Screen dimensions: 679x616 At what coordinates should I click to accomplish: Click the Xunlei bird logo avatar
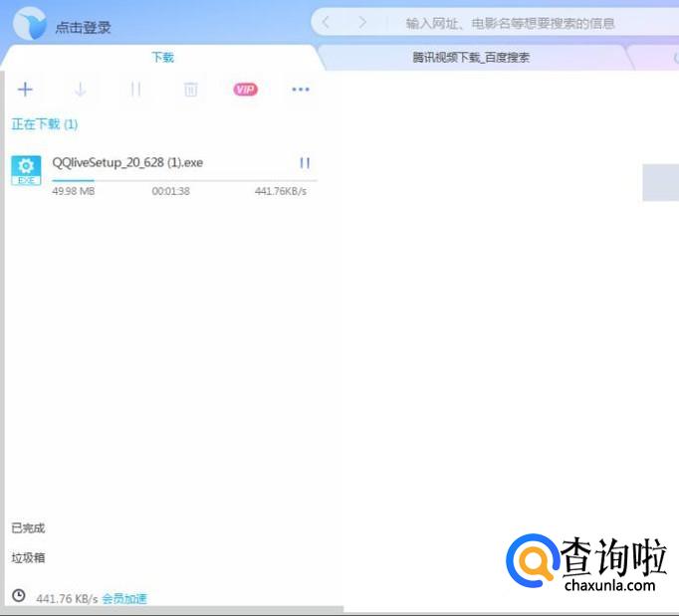(29, 25)
